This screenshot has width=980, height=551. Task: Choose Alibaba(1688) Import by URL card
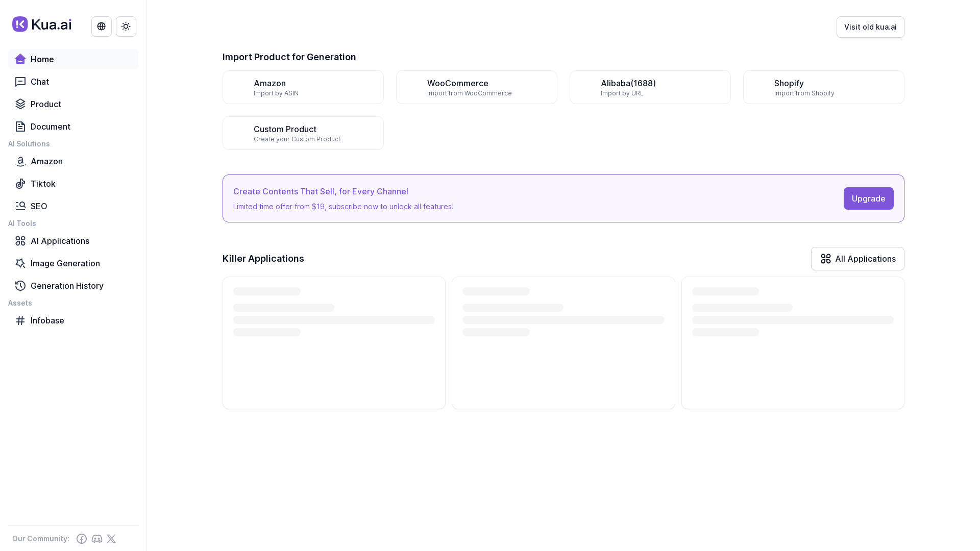[x=650, y=87]
